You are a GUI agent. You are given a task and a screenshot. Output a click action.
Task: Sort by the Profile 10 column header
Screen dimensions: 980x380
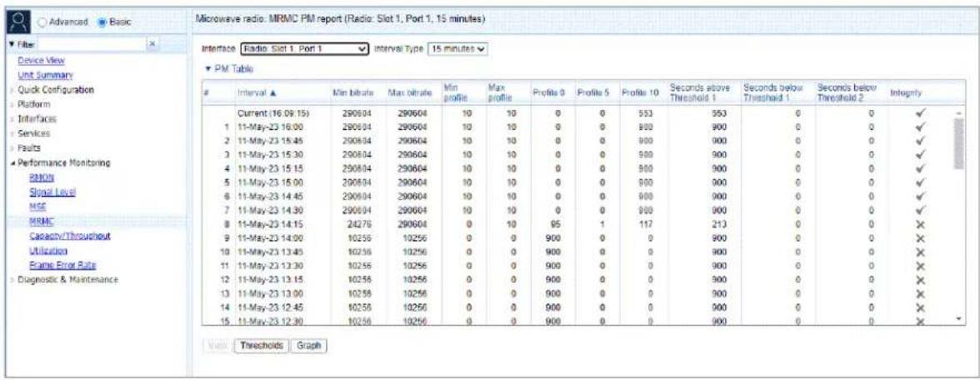[x=638, y=92]
